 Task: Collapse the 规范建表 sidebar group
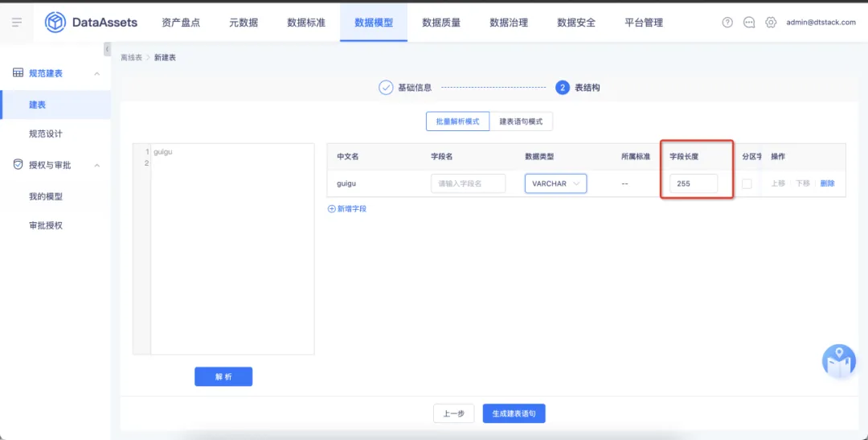[97, 74]
